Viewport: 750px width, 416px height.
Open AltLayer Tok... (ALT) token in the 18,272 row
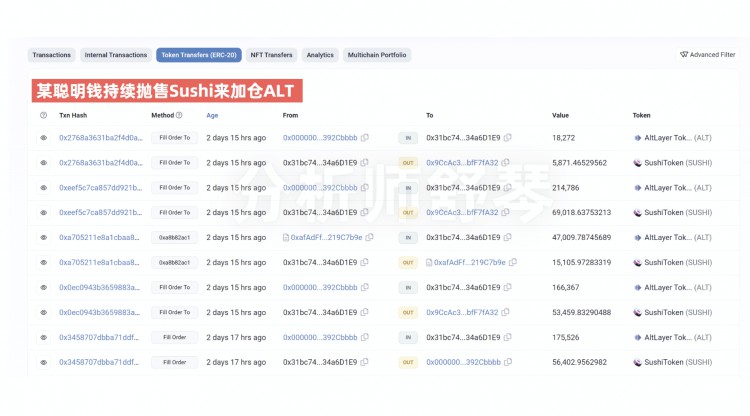(673, 138)
